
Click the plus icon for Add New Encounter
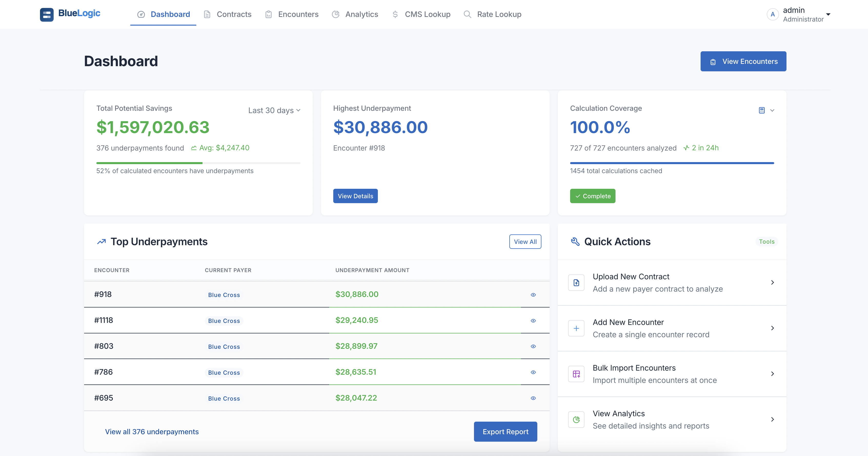tap(576, 328)
